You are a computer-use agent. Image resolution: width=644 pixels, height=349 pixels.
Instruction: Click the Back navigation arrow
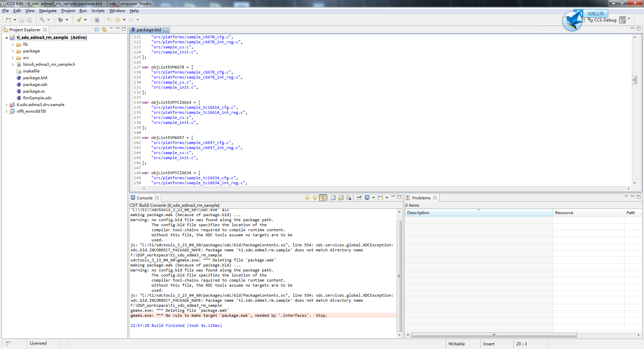click(118, 20)
